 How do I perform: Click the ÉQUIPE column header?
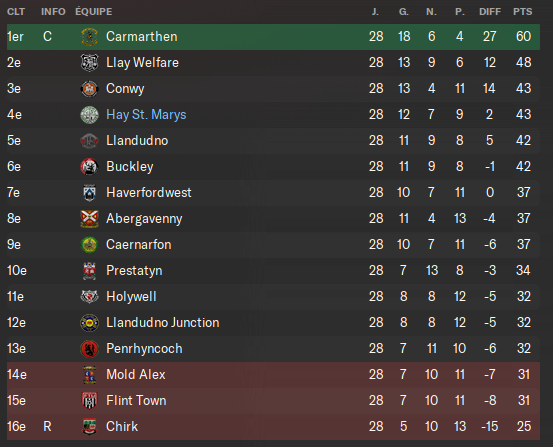[x=93, y=12]
